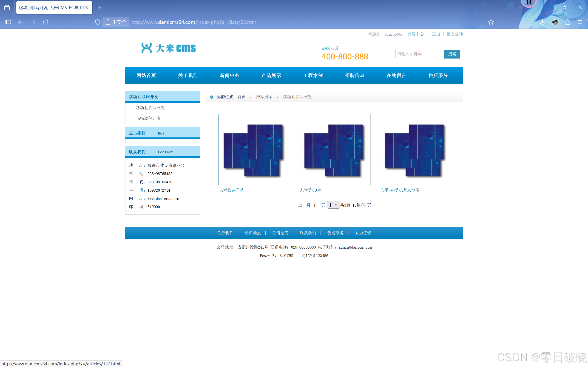Screen dimensions: 588x367
Task: Open the 会员中心 link
Action: click(415, 34)
